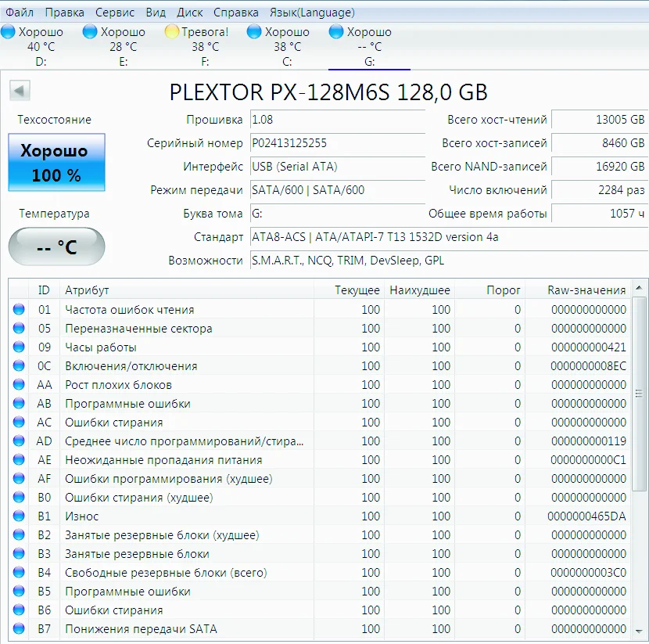Select drive D: status icon (40 °C)
649x644 pixels.
(x=8, y=32)
